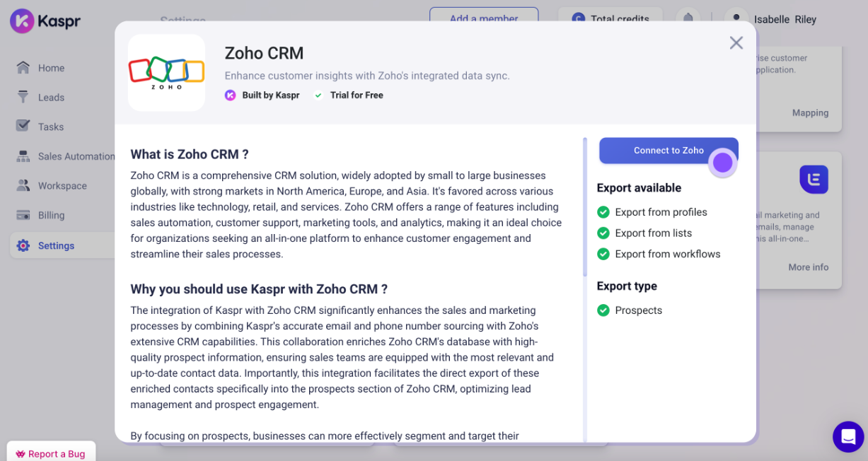Close the Zoho CRM dialog
Image resolution: width=868 pixels, height=461 pixels.
click(x=736, y=43)
